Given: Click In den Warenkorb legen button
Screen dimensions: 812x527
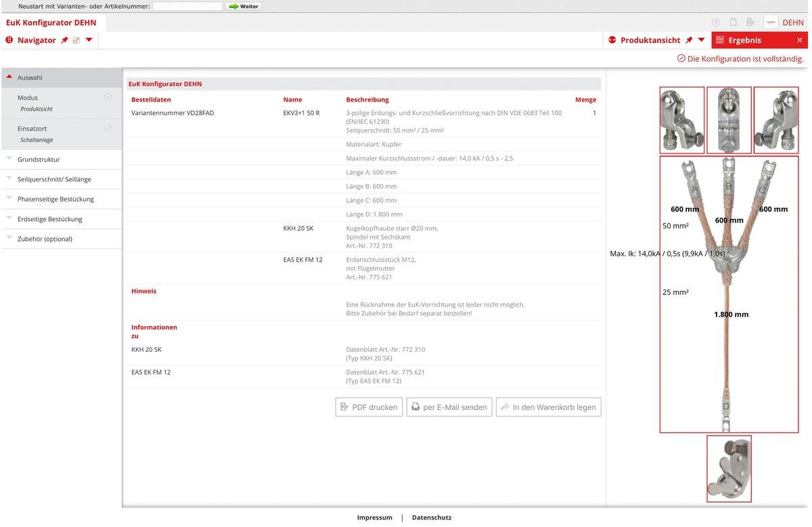Looking at the screenshot, I should tap(549, 407).
